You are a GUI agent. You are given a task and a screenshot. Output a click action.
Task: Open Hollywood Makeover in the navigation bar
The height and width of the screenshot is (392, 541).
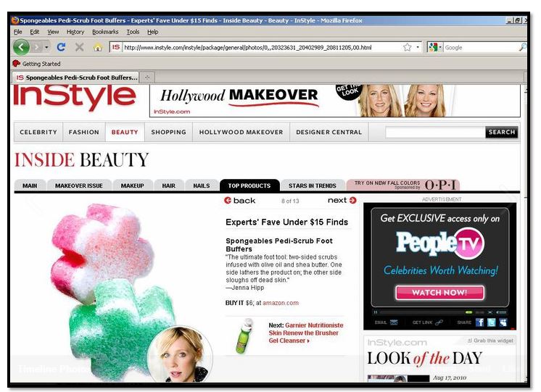point(241,132)
